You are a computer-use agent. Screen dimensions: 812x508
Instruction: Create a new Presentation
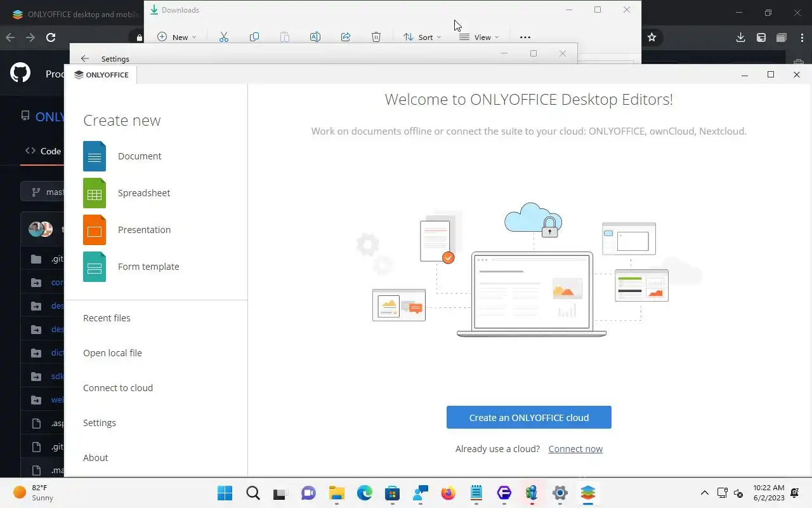pyautogui.click(x=127, y=230)
